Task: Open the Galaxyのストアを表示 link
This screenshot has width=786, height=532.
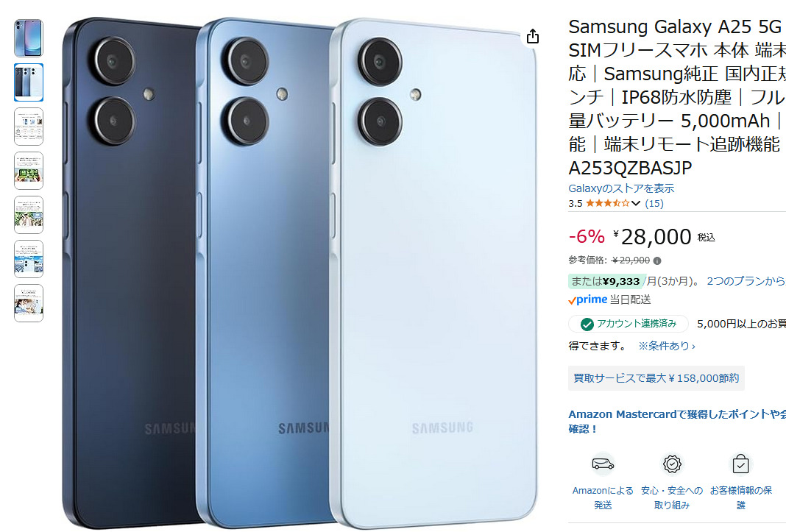Action: point(621,188)
